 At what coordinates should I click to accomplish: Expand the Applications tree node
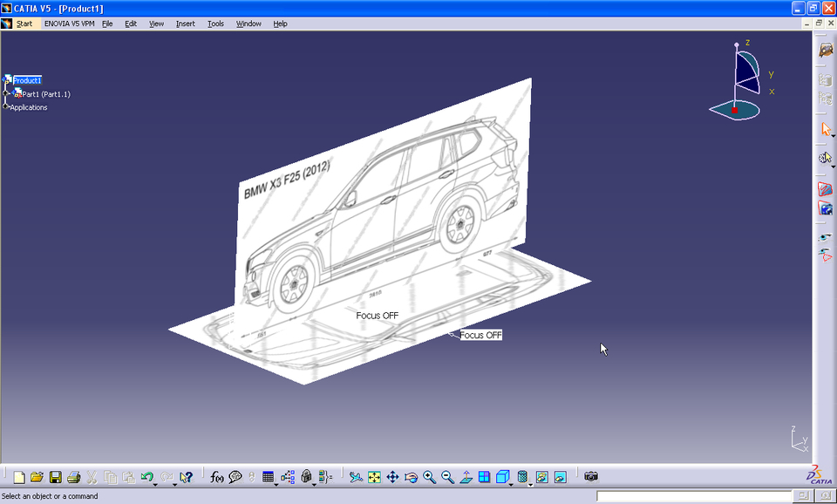[5, 107]
